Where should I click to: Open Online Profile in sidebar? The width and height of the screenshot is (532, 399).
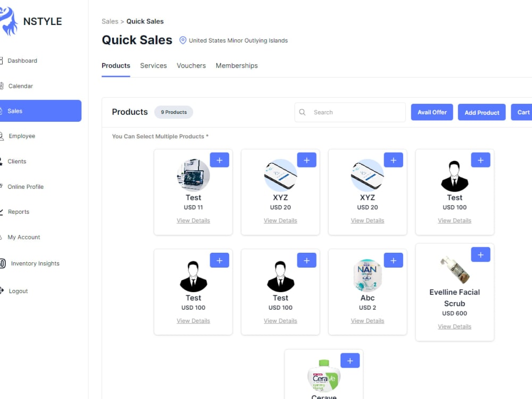pos(26,187)
